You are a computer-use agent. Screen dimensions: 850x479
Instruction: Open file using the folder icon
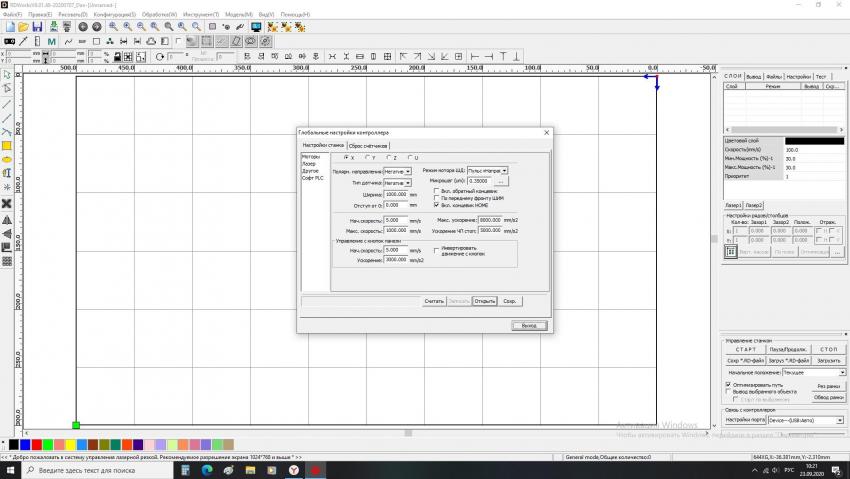coord(23,27)
